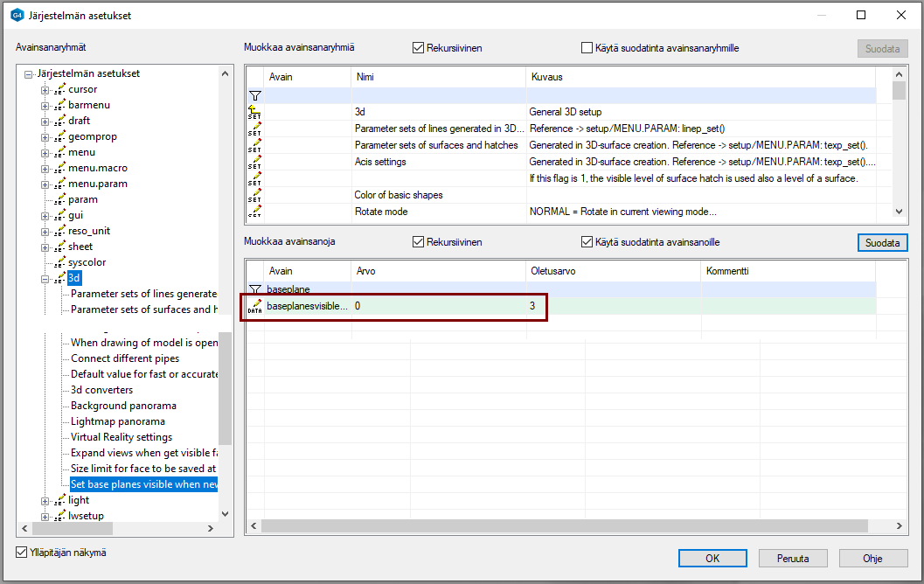
Task: Click the lower Suodata filter button
Action: point(882,242)
